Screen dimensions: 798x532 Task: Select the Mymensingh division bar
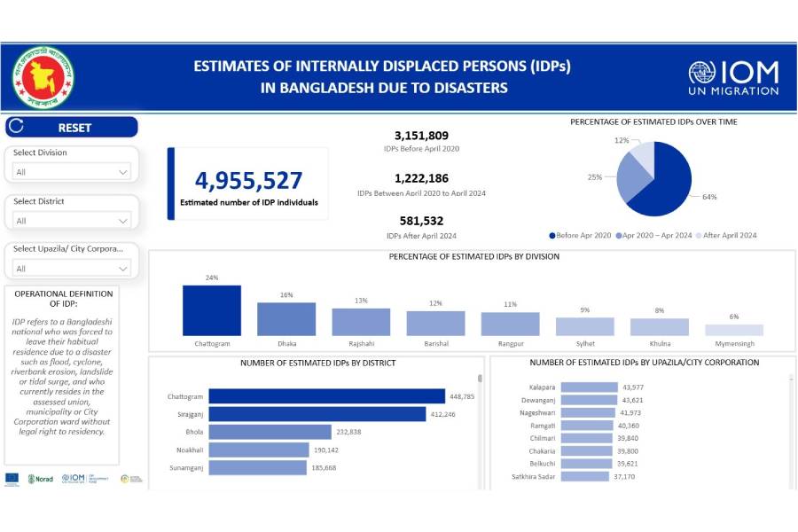734,330
